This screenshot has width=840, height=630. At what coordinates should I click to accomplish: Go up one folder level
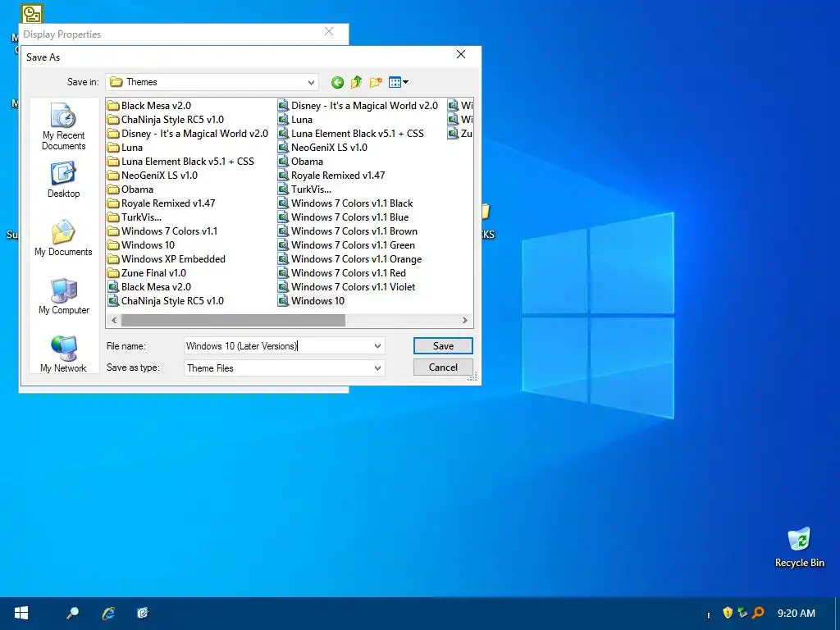(x=356, y=82)
